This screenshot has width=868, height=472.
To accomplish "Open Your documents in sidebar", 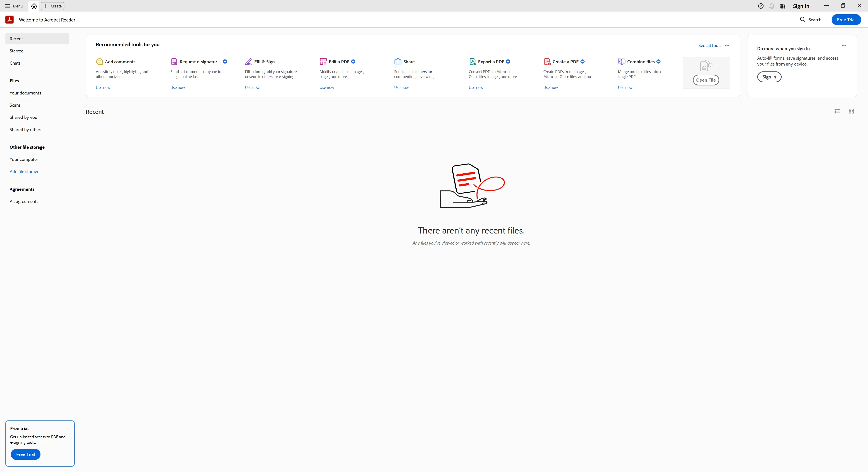I will coord(25,93).
